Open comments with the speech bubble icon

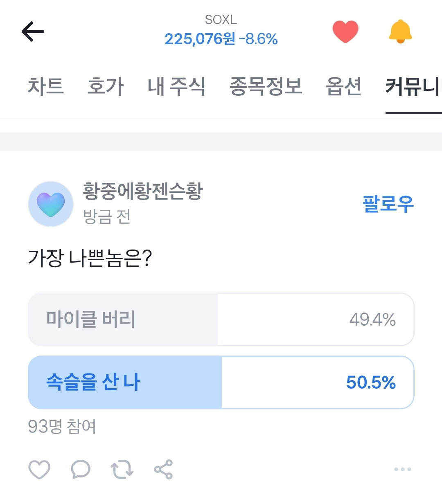coord(81,469)
